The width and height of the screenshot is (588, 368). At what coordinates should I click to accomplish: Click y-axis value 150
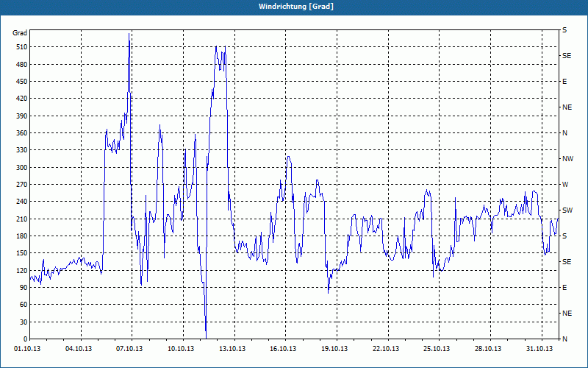coord(22,253)
